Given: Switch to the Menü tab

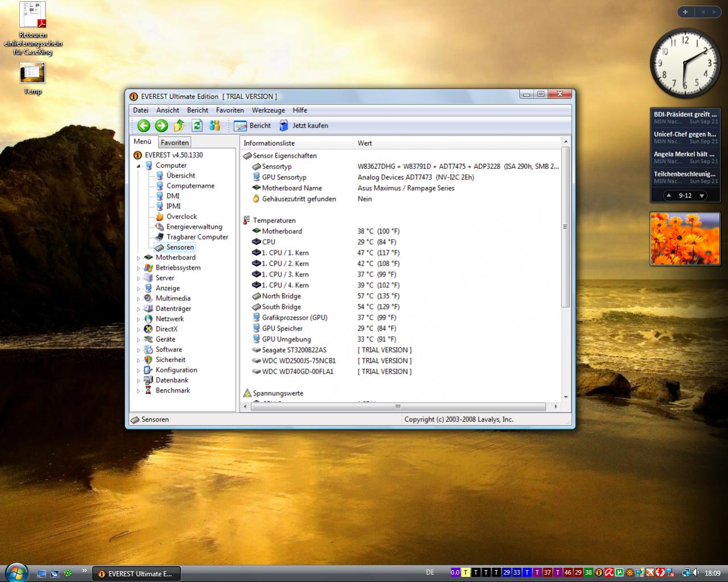Looking at the screenshot, I should pyautogui.click(x=143, y=142).
